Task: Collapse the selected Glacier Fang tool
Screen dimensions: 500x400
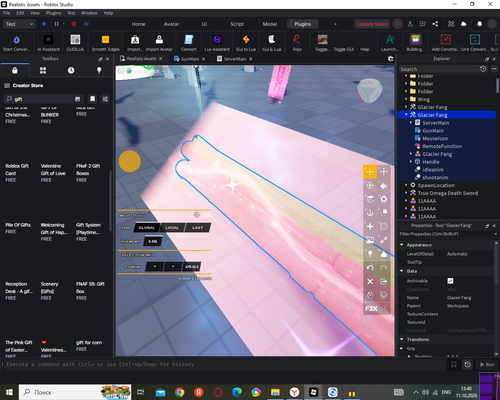Action: point(406,115)
